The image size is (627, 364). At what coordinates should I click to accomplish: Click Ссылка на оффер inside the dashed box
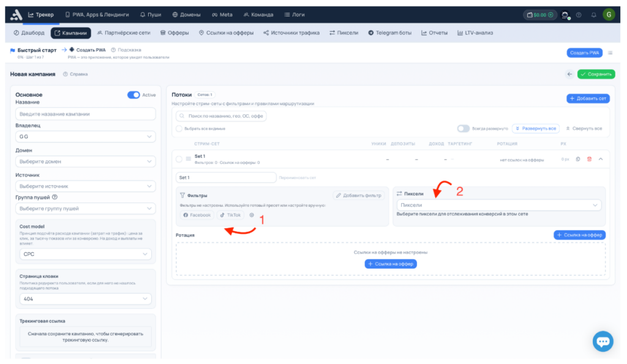(x=391, y=264)
